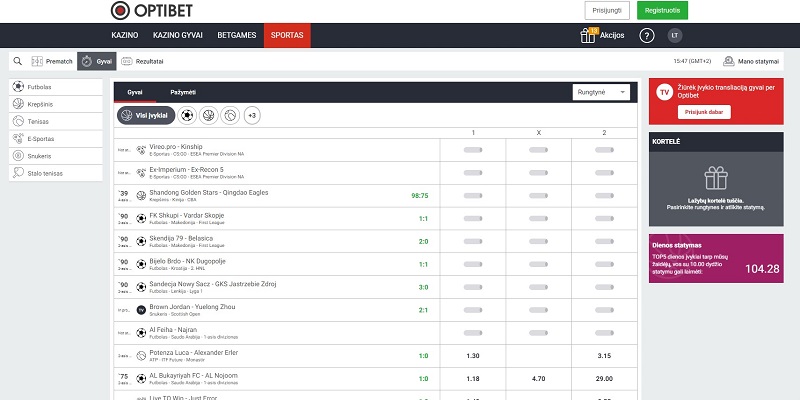Open Al Feiha - Najran match
This screenshot has height=400, width=800.
click(x=173, y=330)
